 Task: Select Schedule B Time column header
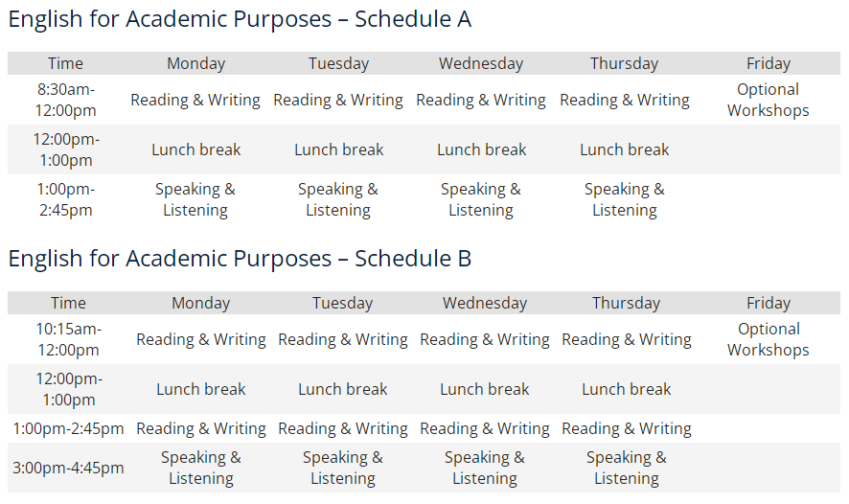tap(68, 303)
